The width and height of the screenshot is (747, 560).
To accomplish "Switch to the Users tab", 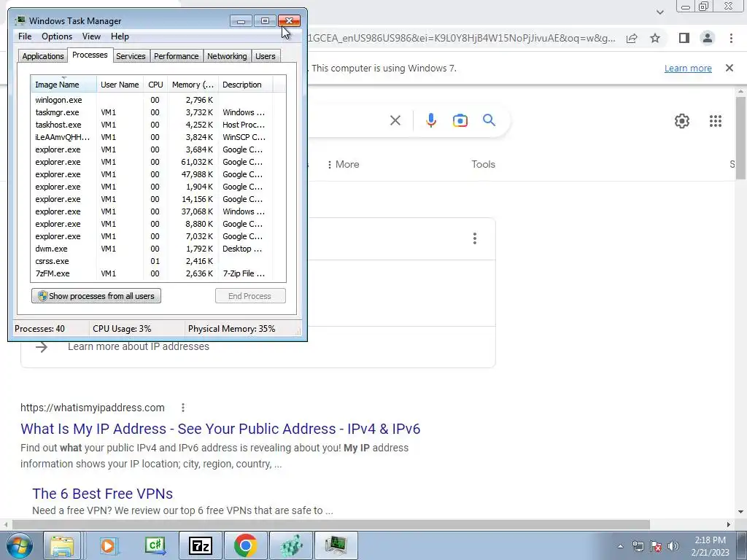I will (x=265, y=56).
